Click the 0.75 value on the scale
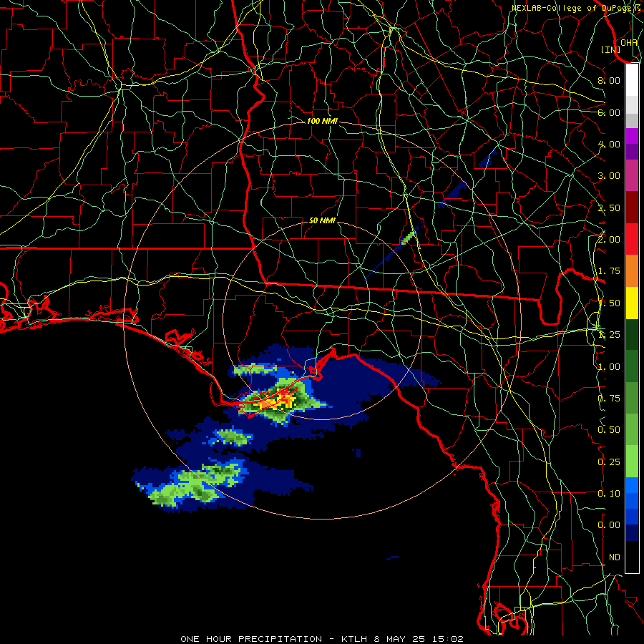644x644 pixels. (609, 399)
